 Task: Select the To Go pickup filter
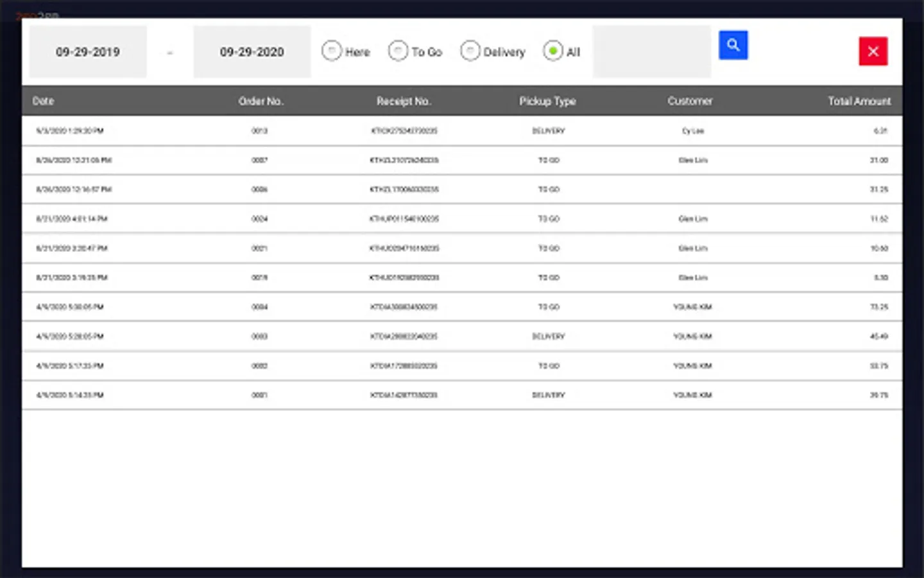398,51
